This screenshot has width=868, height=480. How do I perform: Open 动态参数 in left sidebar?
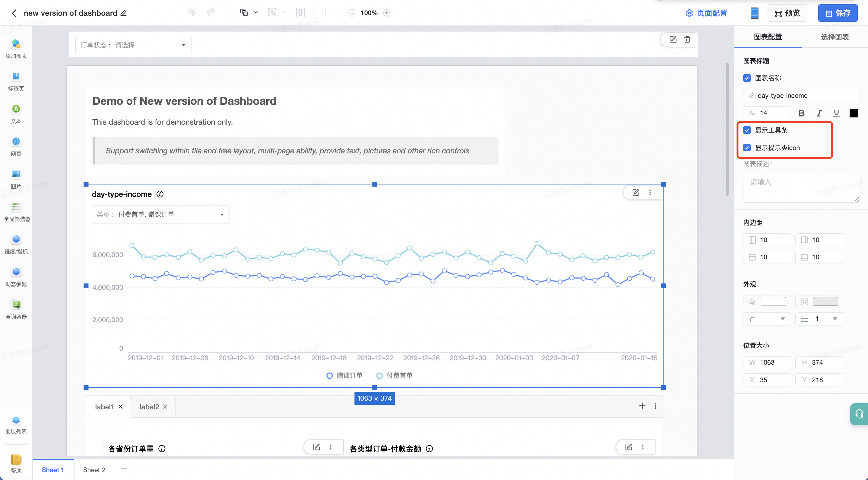[16, 277]
